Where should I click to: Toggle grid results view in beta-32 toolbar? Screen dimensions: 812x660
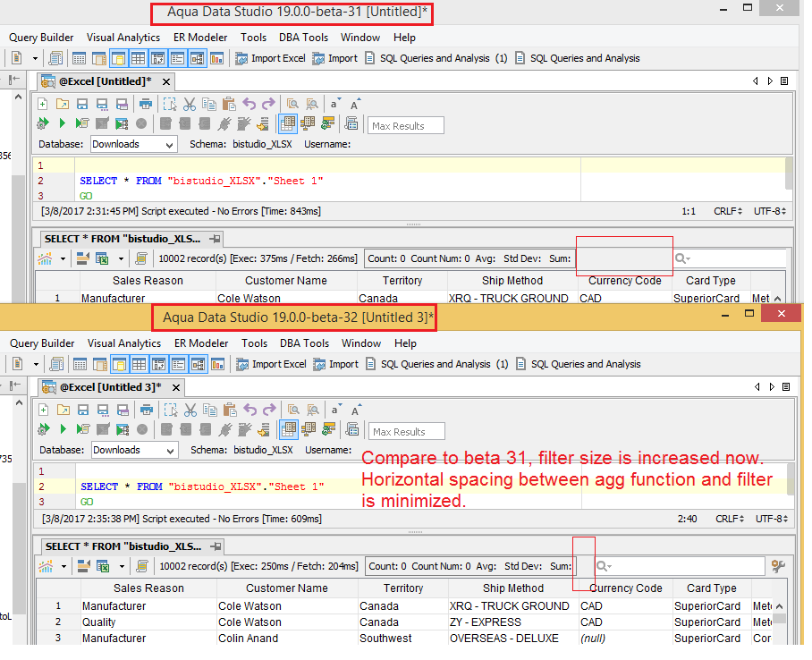[289, 429]
